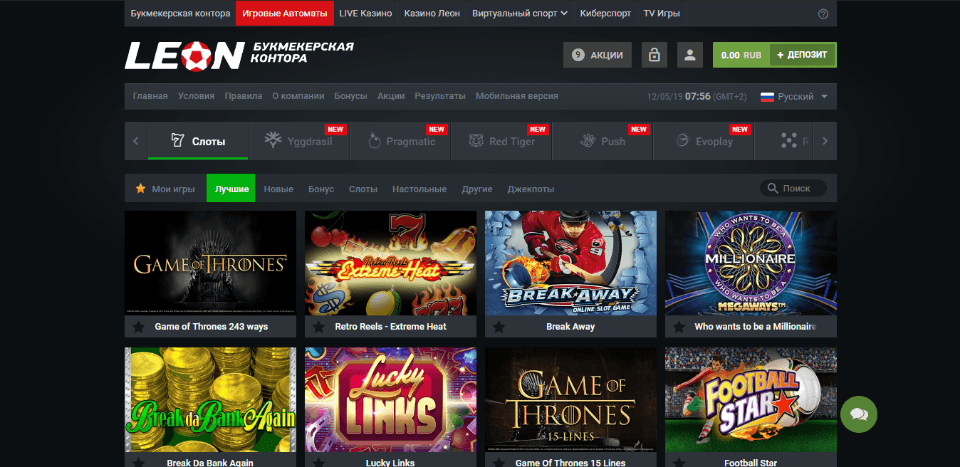The height and width of the screenshot is (467, 960).
Task: Switch to the Новые games tab
Action: 279,189
